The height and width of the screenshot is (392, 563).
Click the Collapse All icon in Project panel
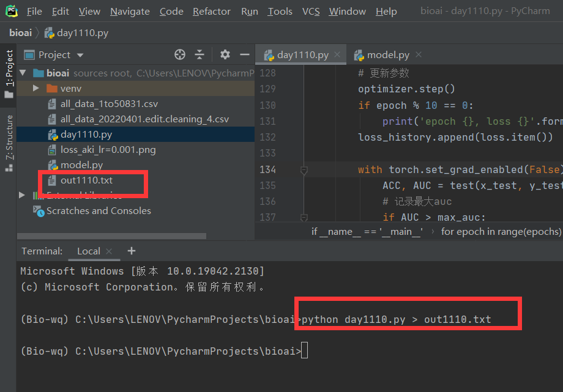[199, 54]
